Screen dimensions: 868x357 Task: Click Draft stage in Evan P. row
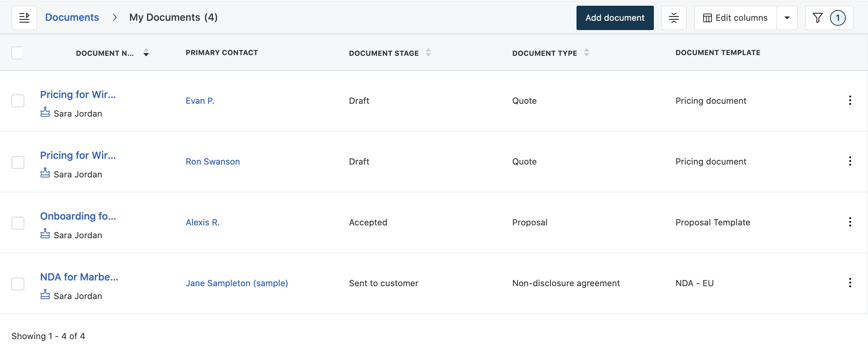[x=359, y=101]
